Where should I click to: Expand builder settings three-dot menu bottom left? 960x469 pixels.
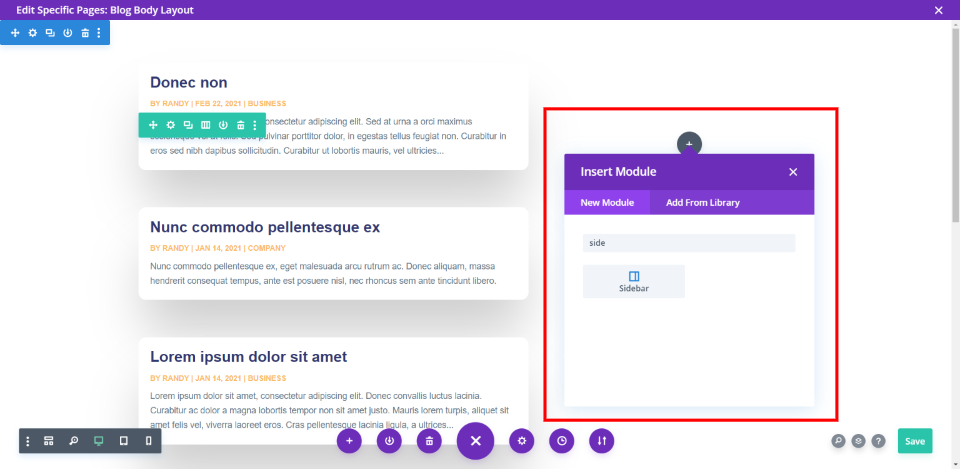pyautogui.click(x=28, y=441)
